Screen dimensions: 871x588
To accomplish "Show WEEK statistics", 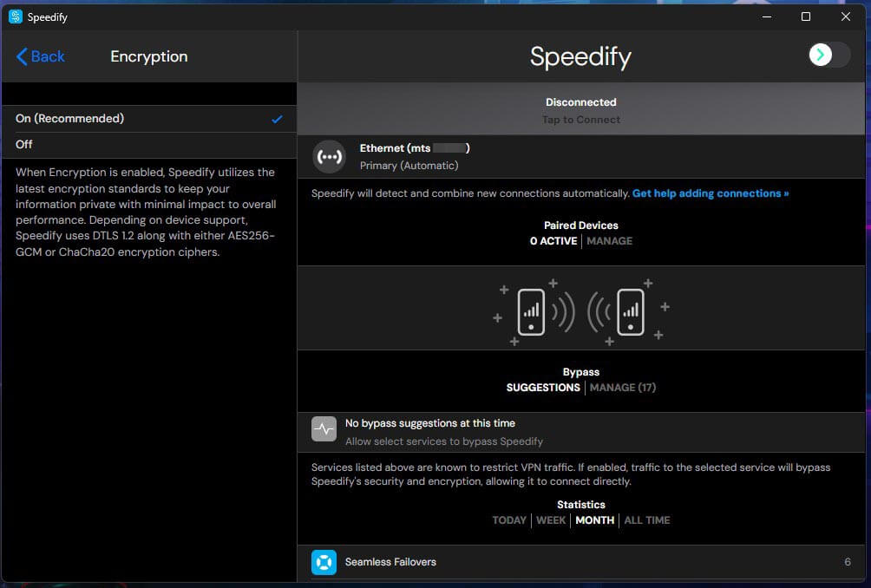I will coord(551,520).
